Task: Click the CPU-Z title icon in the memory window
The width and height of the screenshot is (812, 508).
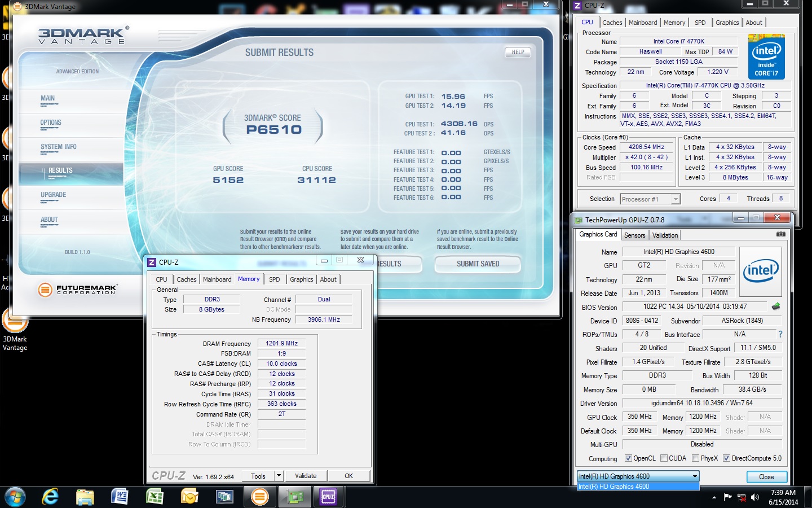Action: point(151,262)
